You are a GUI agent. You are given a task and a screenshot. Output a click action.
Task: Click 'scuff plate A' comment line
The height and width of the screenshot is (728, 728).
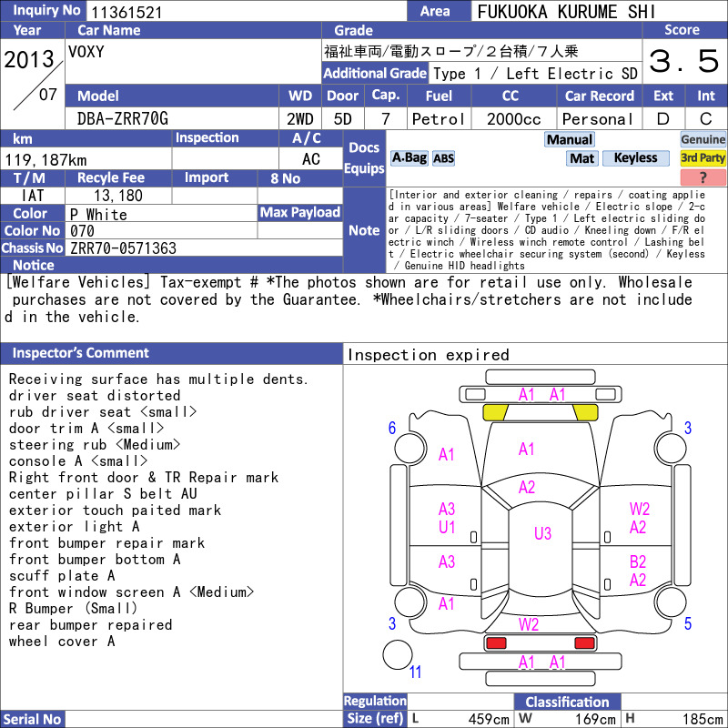point(62,576)
